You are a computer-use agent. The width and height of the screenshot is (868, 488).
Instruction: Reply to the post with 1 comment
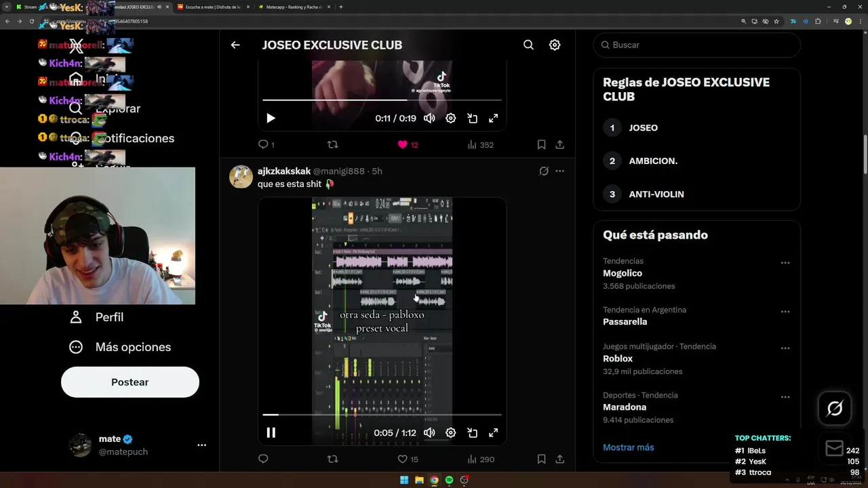click(x=266, y=144)
